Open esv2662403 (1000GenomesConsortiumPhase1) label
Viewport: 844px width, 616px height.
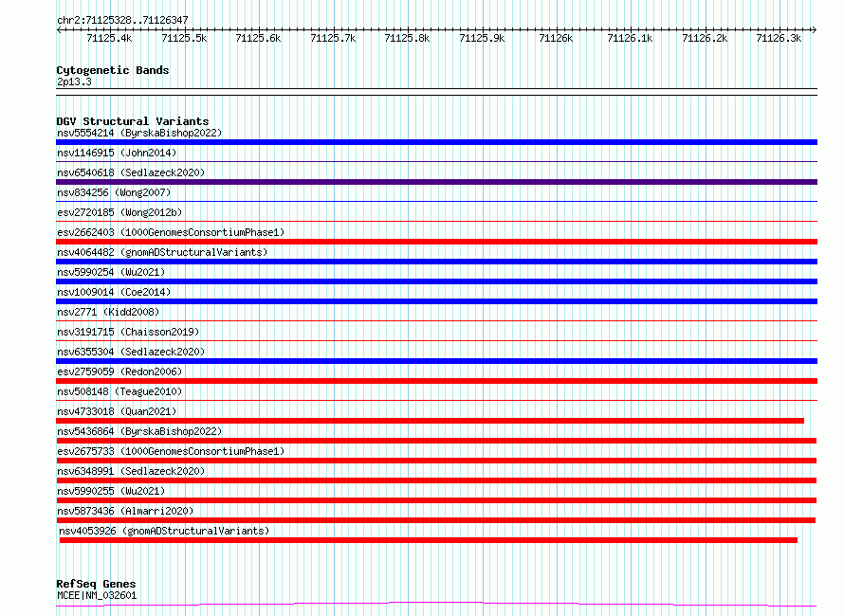point(171,232)
